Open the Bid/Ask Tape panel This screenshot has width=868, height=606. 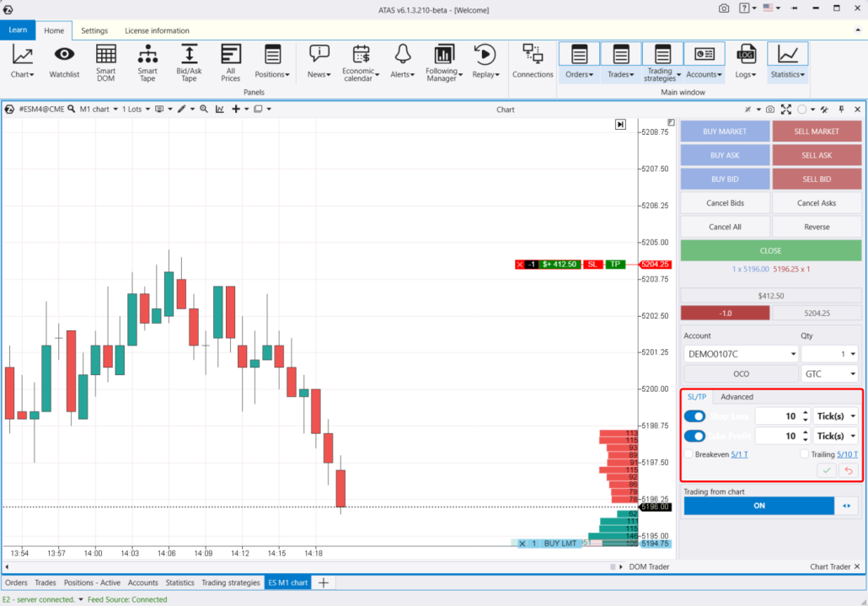pyautogui.click(x=189, y=62)
